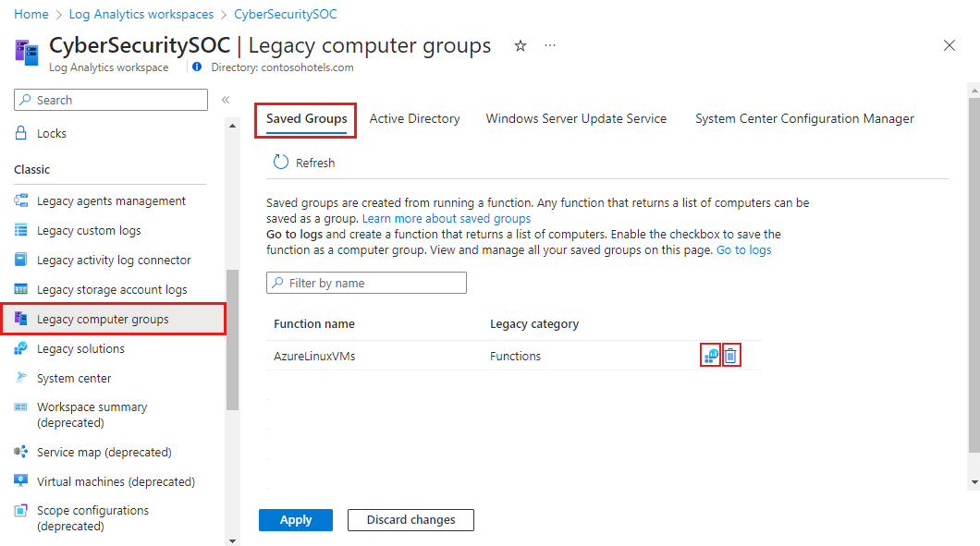Navigate to Log Analytics workspaces breadcrumb
Viewport: 980px width, 546px height.
(x=141, y=15)
